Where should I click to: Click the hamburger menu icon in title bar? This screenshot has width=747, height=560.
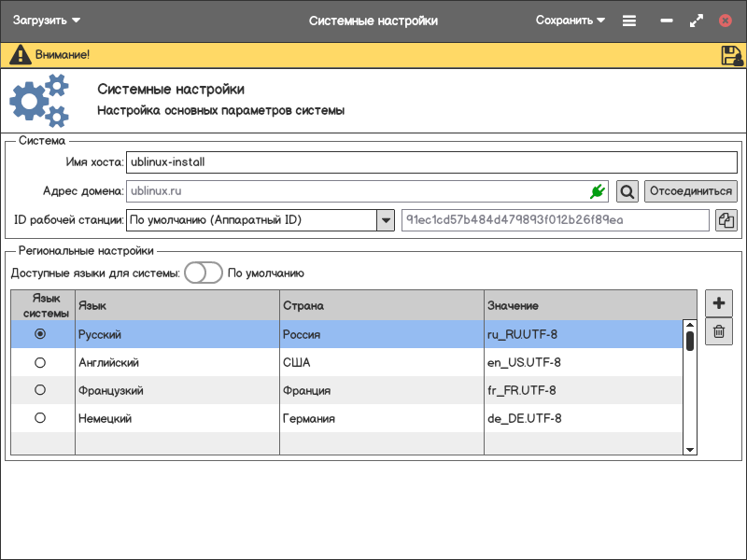pyautogui.click(x=629, y=21)
